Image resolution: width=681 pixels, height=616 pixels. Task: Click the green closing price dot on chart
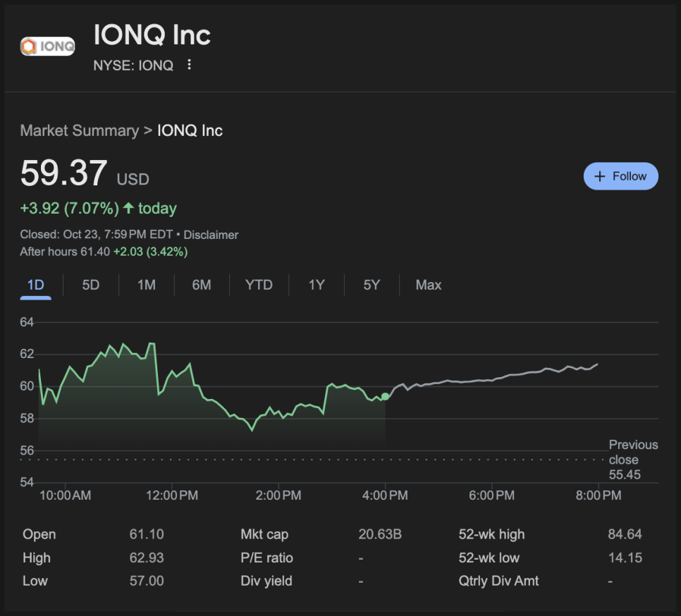[x=385, y=397]
